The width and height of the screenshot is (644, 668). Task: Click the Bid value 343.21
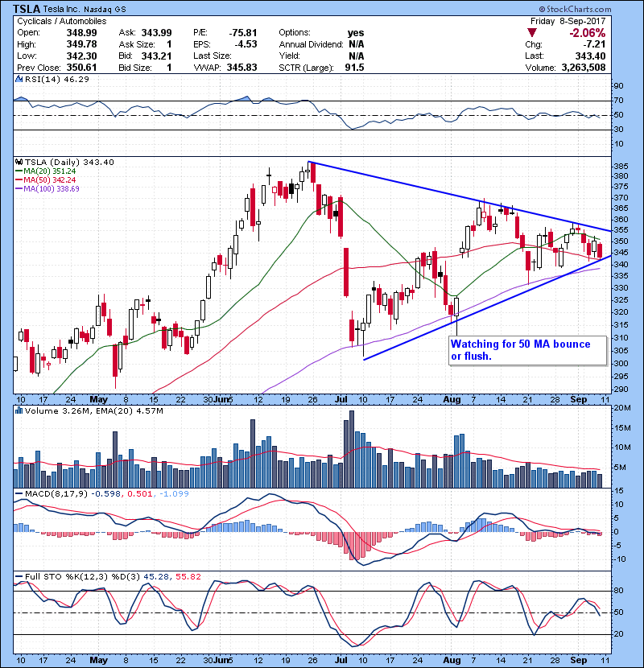pos(156,56)
